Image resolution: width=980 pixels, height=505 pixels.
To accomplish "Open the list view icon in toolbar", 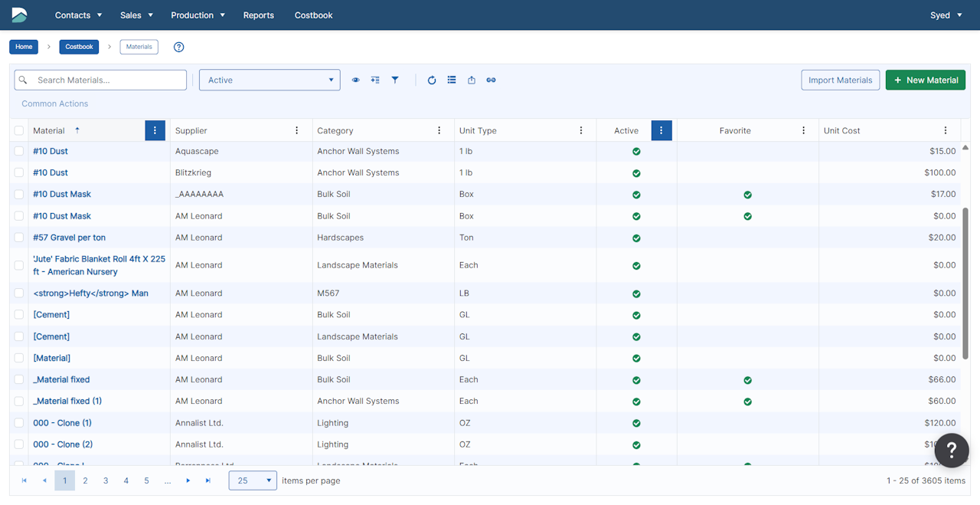I will 452,80.
